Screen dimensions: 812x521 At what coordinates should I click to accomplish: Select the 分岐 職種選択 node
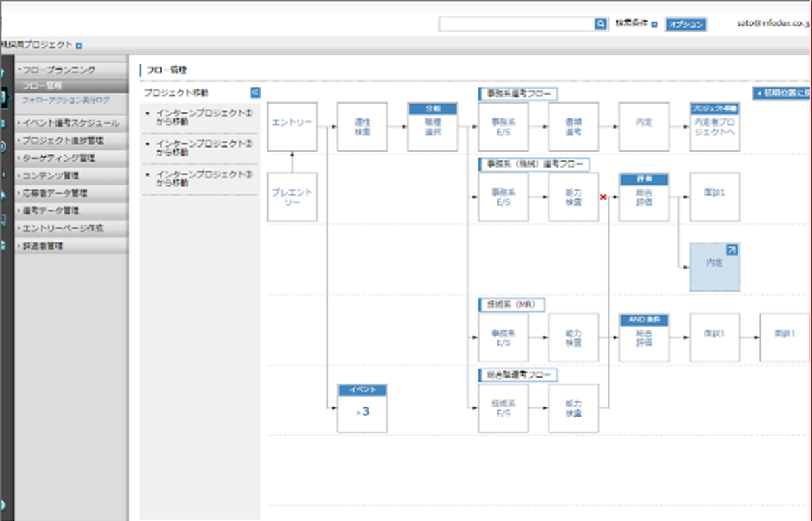point(433,127)
